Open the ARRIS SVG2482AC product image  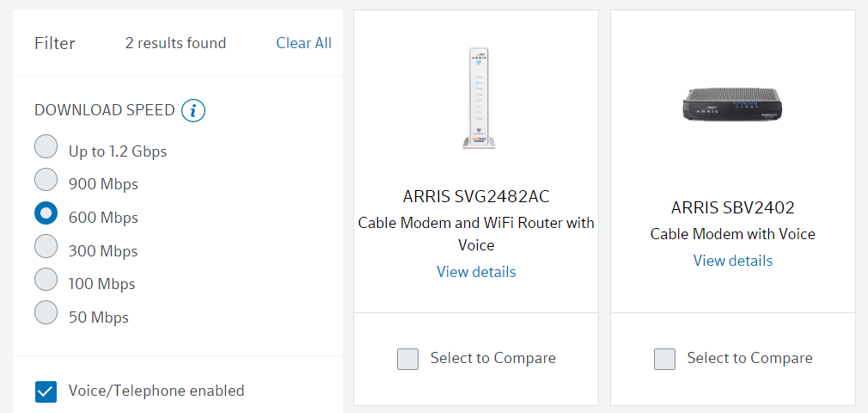[475, 97]
